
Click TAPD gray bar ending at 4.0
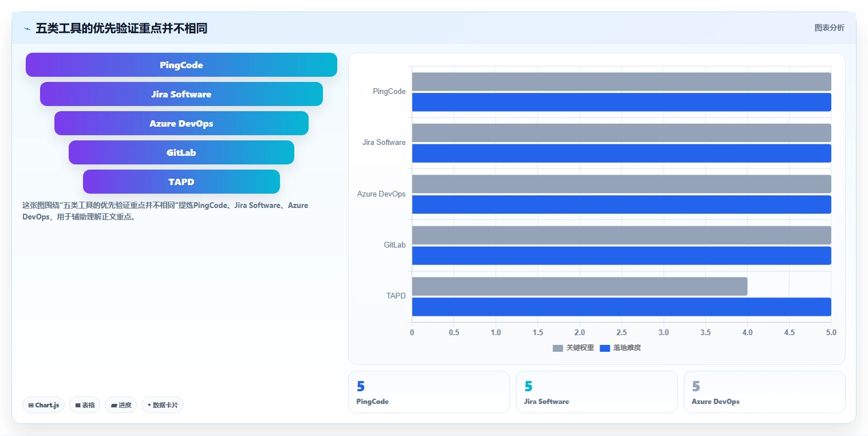point(579,286)
